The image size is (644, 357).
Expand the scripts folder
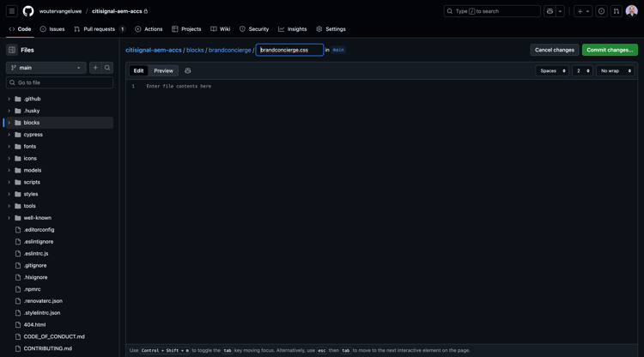pos(9,182)
